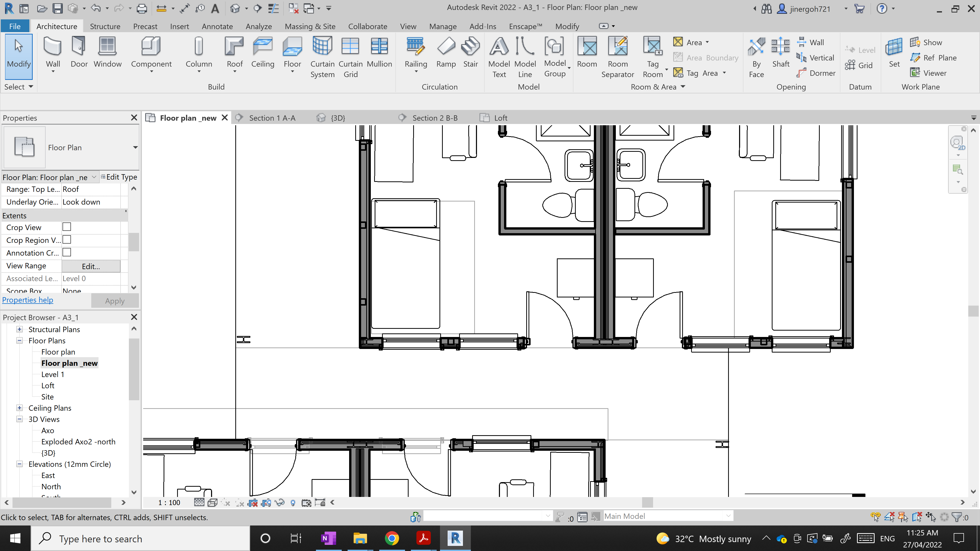The height and width of the screenshot is (551, 980).
Task: Open the Properties help link
Action: pyautogui.click(x=27, y=300)
